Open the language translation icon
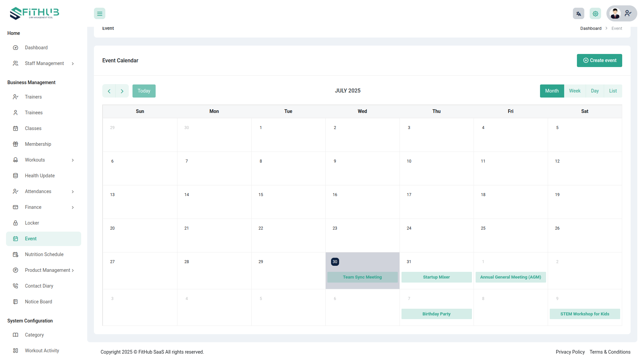This screenshot has height=362, width=644. [x=578, y=14]
